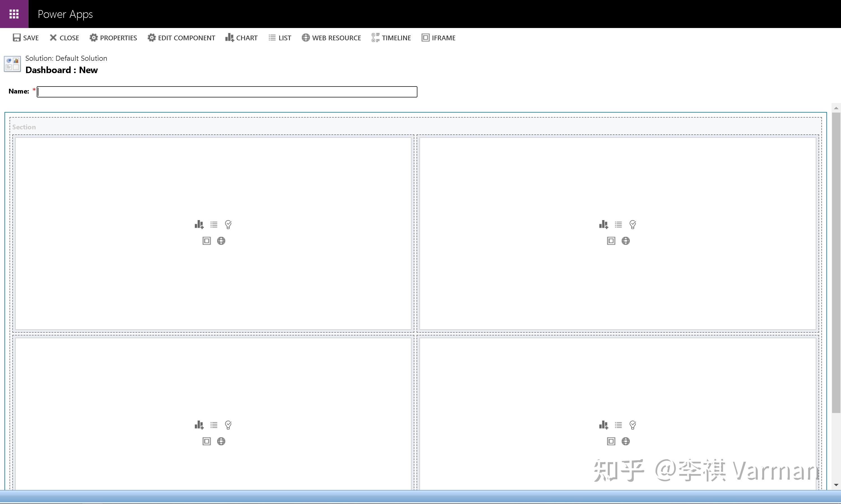Insert web resource icon in bottom-right tile
The height and width of the screenshot is (504, 841).
(x=625, y=441)
